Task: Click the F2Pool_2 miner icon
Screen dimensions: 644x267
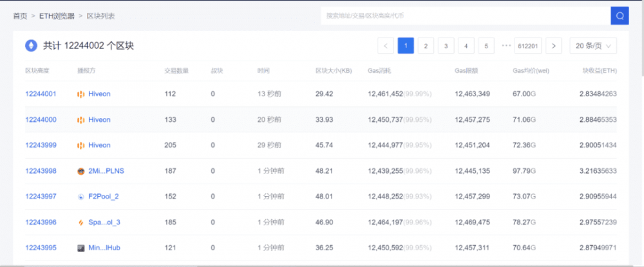Action: [81, 197]
